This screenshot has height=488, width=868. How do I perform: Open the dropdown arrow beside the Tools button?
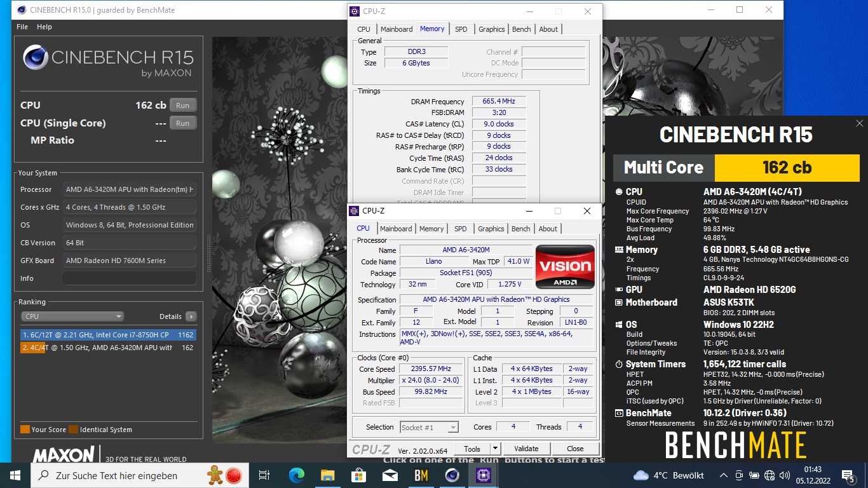[495, 449]
